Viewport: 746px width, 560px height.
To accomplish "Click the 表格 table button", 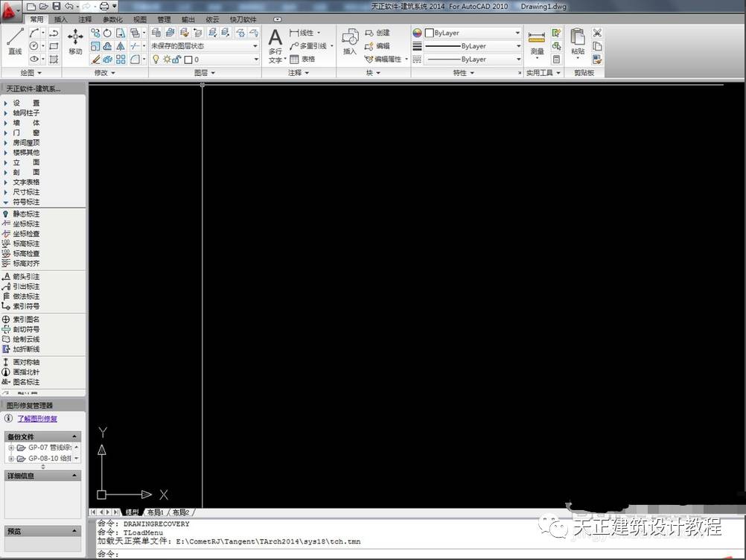I will [302, 60].
